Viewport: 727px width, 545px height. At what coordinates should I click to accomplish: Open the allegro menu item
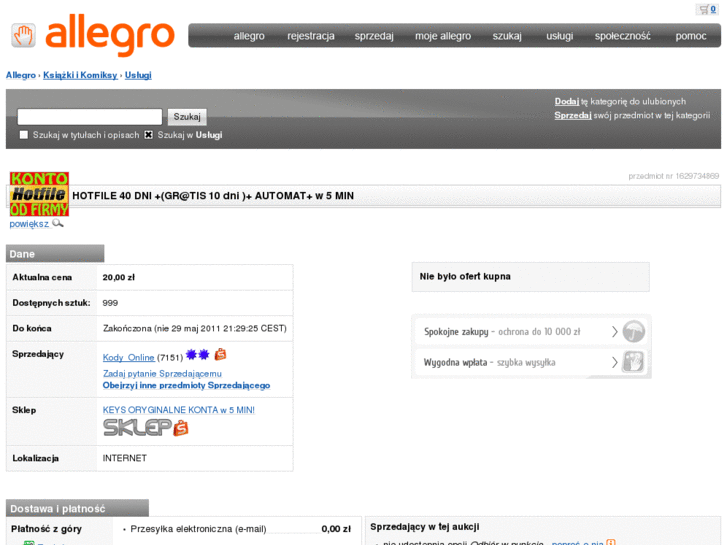249,36
